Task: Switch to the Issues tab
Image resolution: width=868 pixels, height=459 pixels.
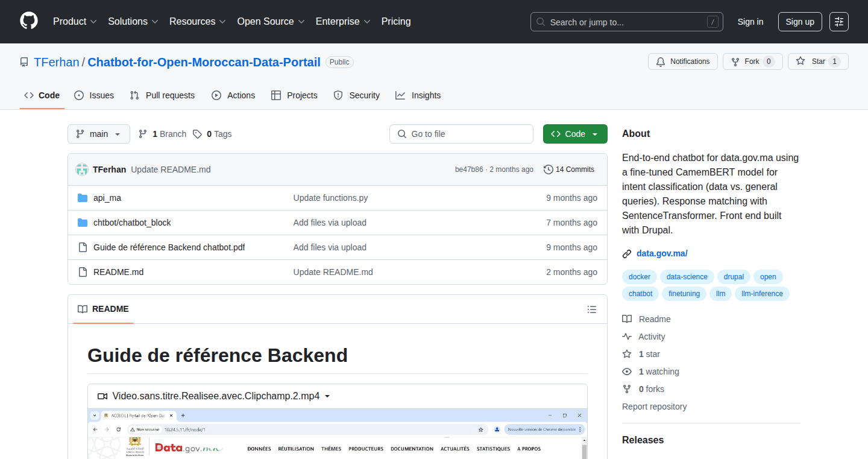Action: pos(94,95)
